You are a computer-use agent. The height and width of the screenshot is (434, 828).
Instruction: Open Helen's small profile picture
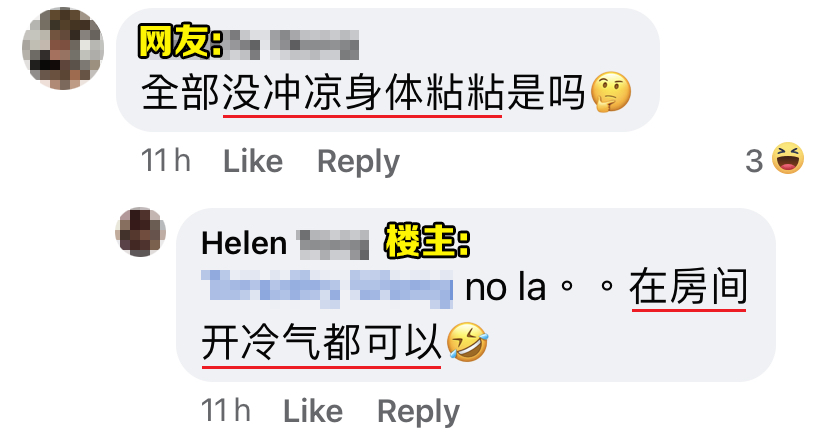tap(140, 232)
